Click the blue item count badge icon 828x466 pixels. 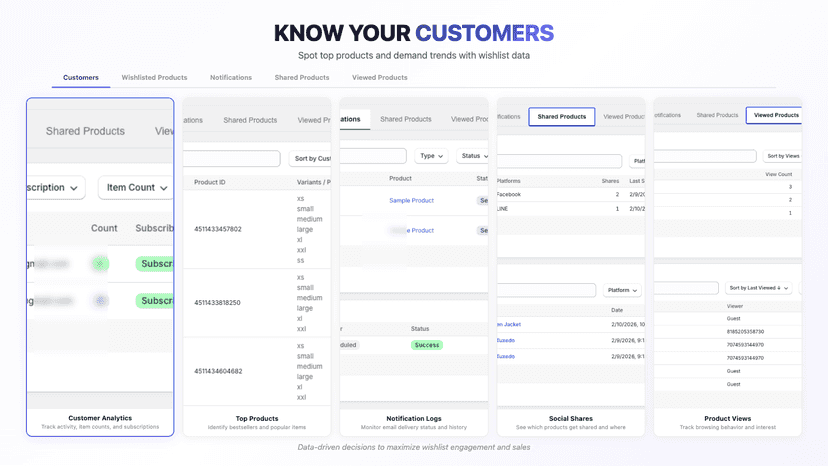coord(100,301)
